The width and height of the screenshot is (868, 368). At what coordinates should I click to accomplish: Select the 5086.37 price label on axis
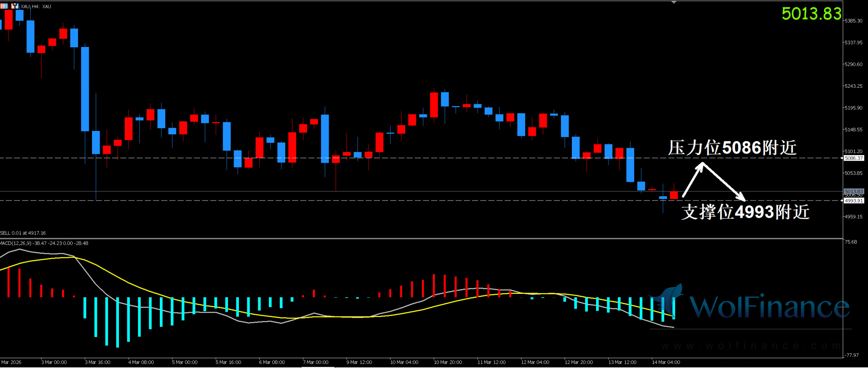tap(854, 158)
